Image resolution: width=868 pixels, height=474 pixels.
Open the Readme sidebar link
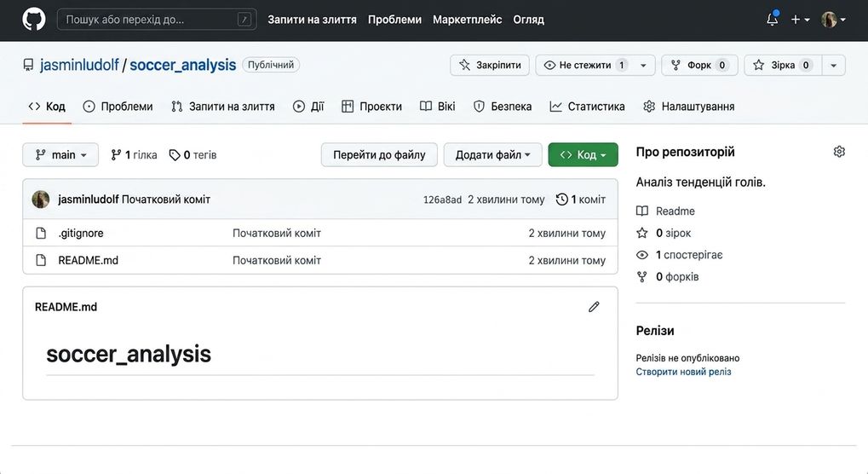[665, 211]
